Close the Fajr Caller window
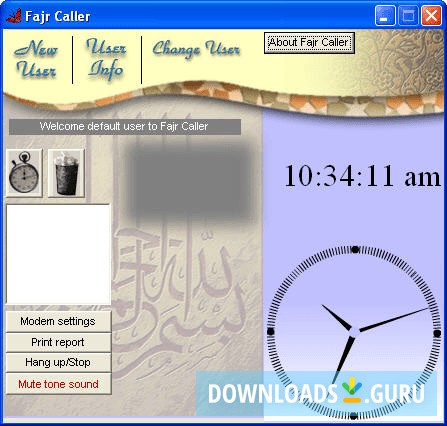Screen dimensions: 447x426 click(x=431, y=16)
